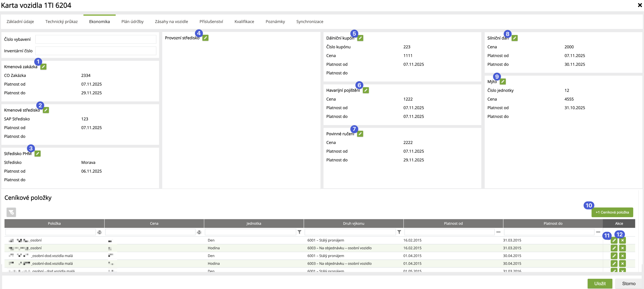
Task: Open Platnost od filter operator menu
Action: coord(498,232)
